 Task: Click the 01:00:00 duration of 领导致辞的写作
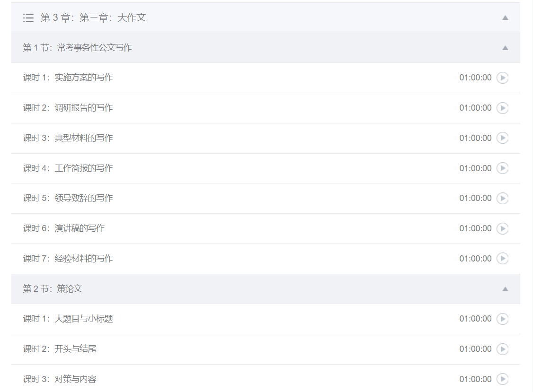coord(476,198)
